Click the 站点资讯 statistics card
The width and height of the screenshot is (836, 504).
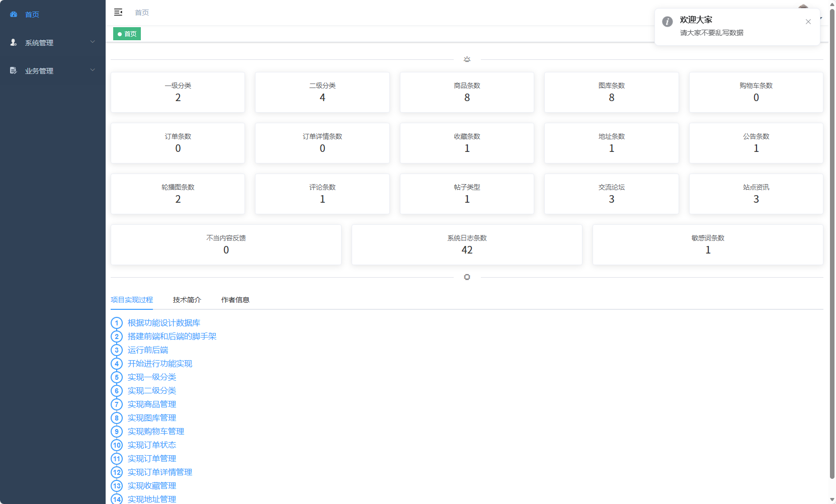[x=756, y=194]
